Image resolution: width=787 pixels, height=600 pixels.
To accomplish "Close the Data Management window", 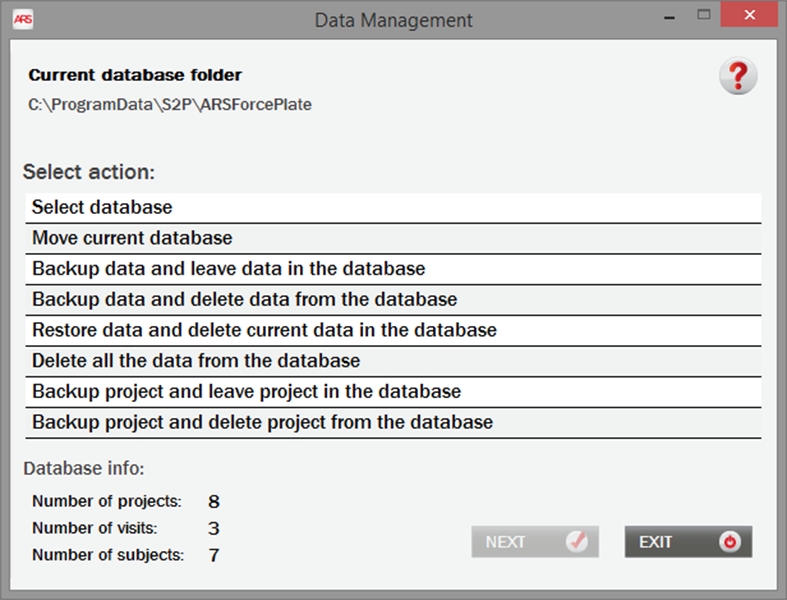I will pyautogui.click(x=749, y=15).
